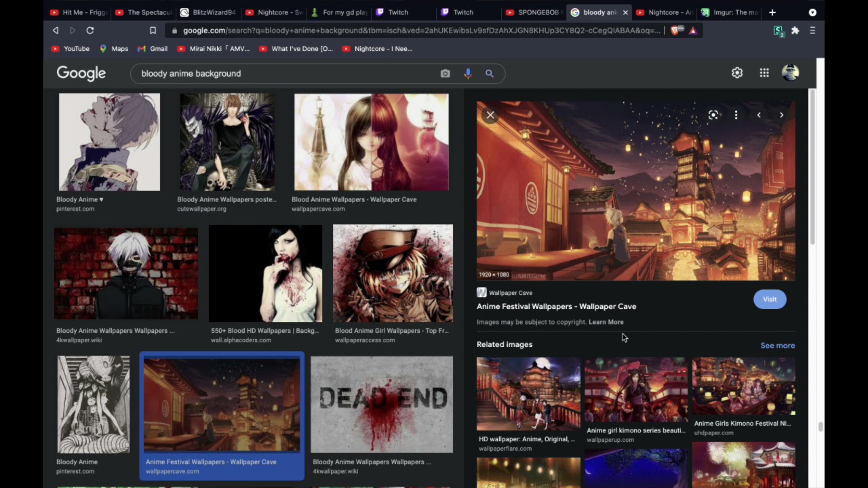Open Google quick settings gear
Image resolution: width=868 pixels, height=488 pixels.
pos(737,73)
